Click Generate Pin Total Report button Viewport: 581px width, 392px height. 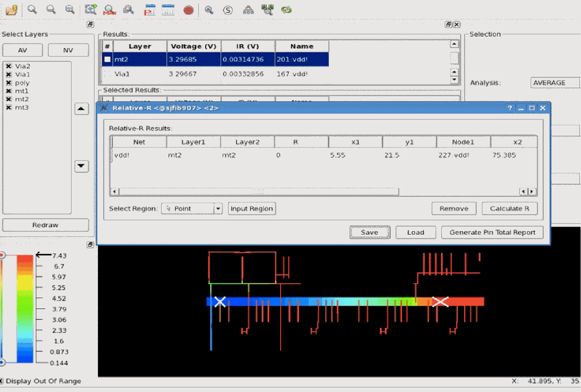coord(492,232)
